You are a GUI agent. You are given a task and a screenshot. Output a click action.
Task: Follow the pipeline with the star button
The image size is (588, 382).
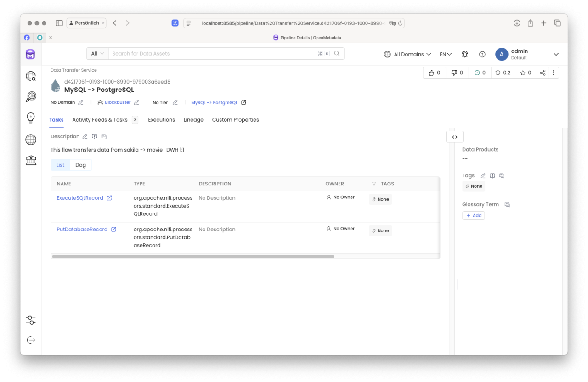tap(526, 73)
